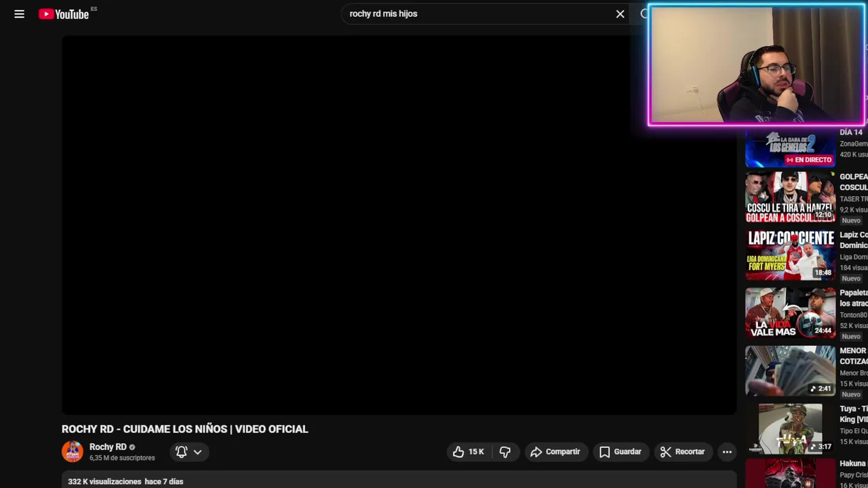The image size is (868, 488).
Task: Click the 'EN DIRECTO' live badge
Action: (x=809, y=160)
